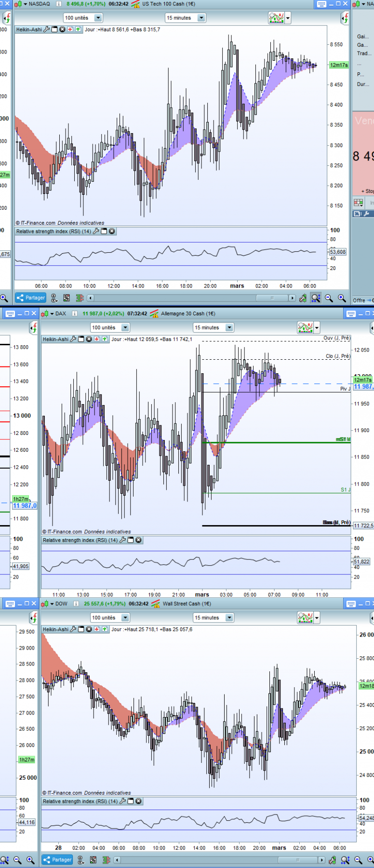This screenshot has height=868, width=374.
Task: Click trading panel toggle at NASDAQ chart right
Action: (x=345, y=18)
